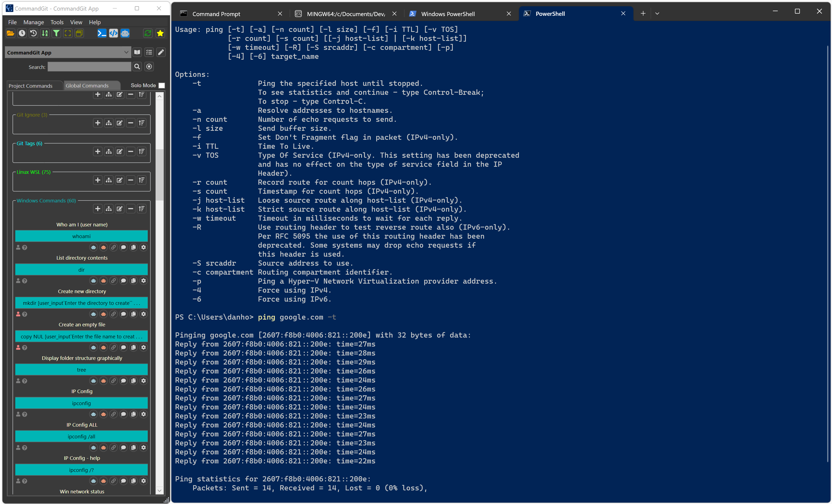The width and height of the screenshot is (832, 504).
Task: Click the expand frame icon in the toolbar
Action: (x=68, y=33)
